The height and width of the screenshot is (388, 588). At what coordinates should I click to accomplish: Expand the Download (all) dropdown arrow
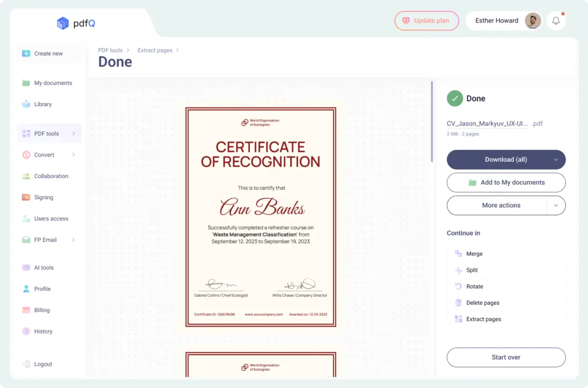click(556, 160)
